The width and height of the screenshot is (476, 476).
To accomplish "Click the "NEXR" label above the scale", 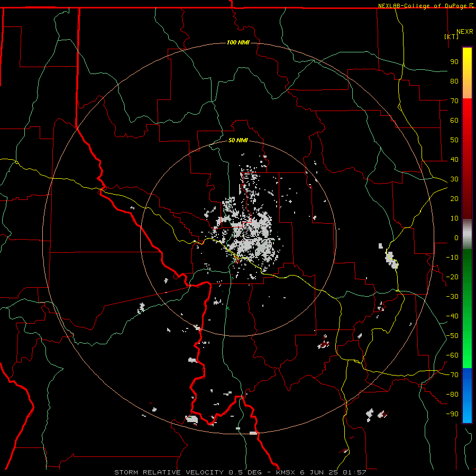I will coord(465,32).
